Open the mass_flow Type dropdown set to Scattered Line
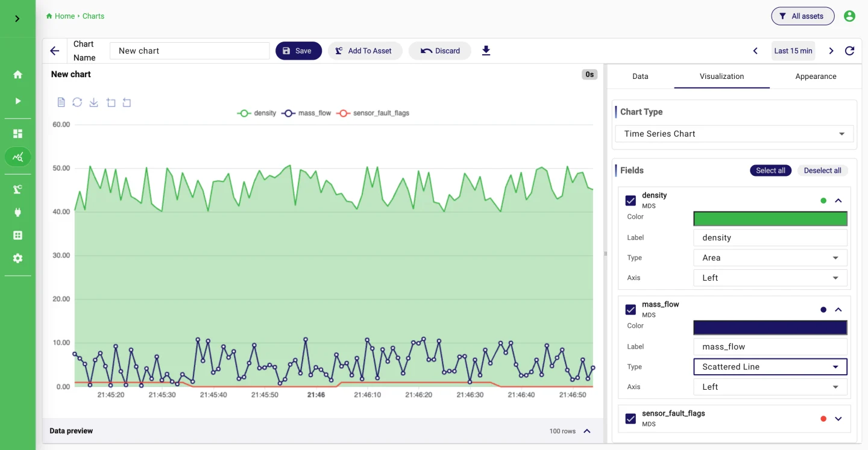Viewport: 868px width, 450px height. click(770, 367)
